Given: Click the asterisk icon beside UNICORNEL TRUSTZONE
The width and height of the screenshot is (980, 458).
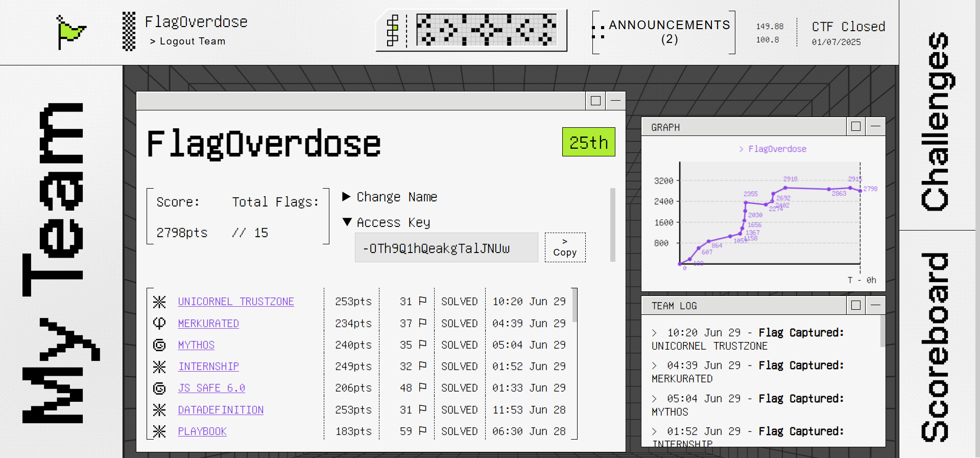Looking at the screenshot, I should 159,302.
